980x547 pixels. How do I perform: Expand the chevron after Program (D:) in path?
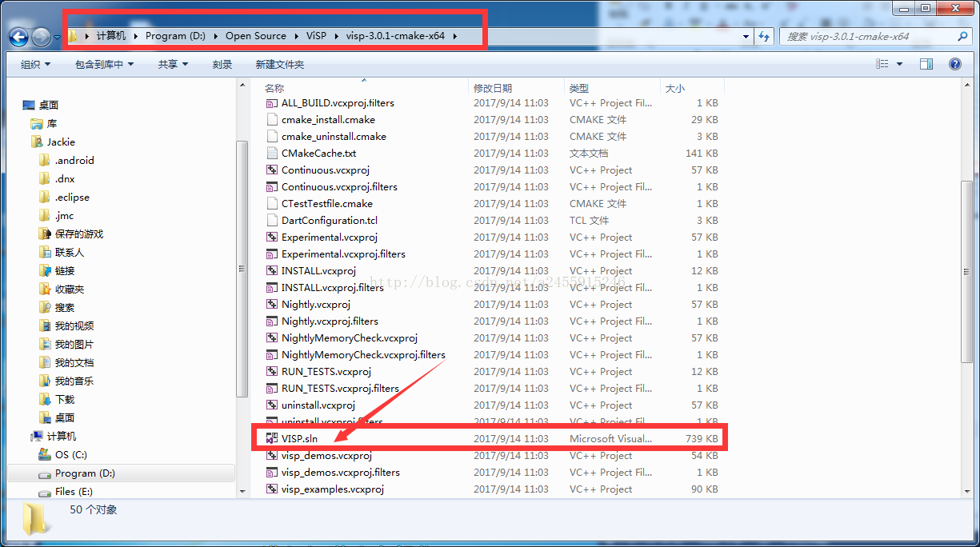pyautogui.click(x=216, y=36)
